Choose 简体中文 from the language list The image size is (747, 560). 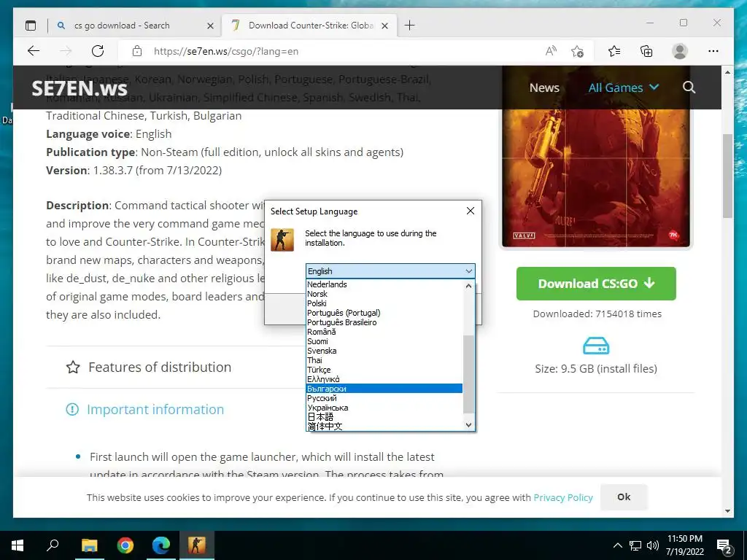384,426
